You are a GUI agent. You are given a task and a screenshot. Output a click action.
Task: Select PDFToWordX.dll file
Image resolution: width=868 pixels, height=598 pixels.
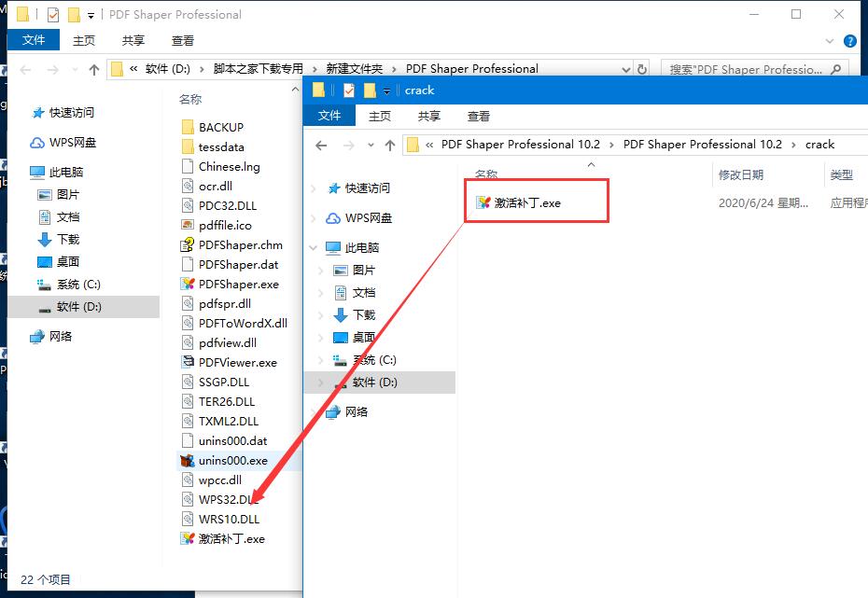(234, 324)
